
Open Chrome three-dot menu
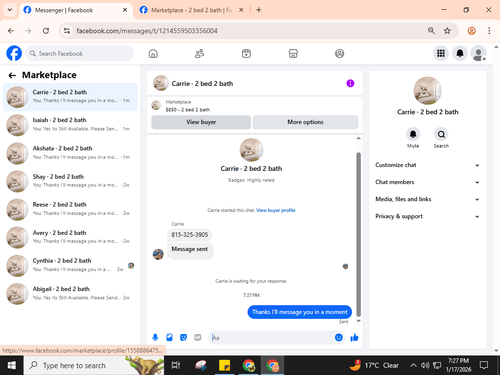489,31
